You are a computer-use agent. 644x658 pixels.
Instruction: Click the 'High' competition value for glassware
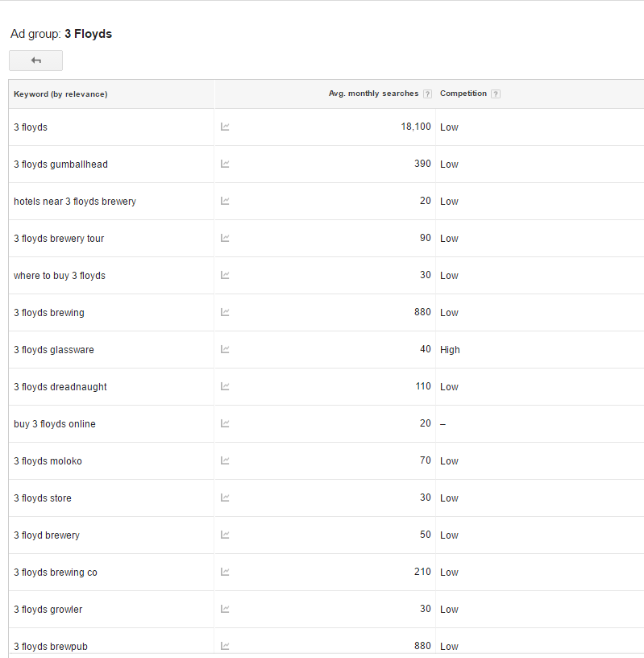[450, 350]
